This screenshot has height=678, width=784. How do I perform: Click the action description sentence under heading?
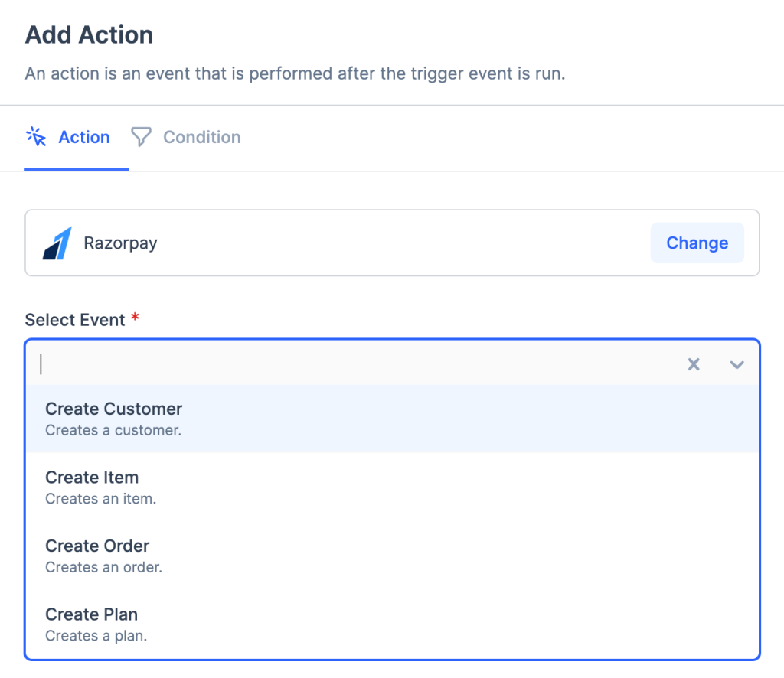coord(295,74)
